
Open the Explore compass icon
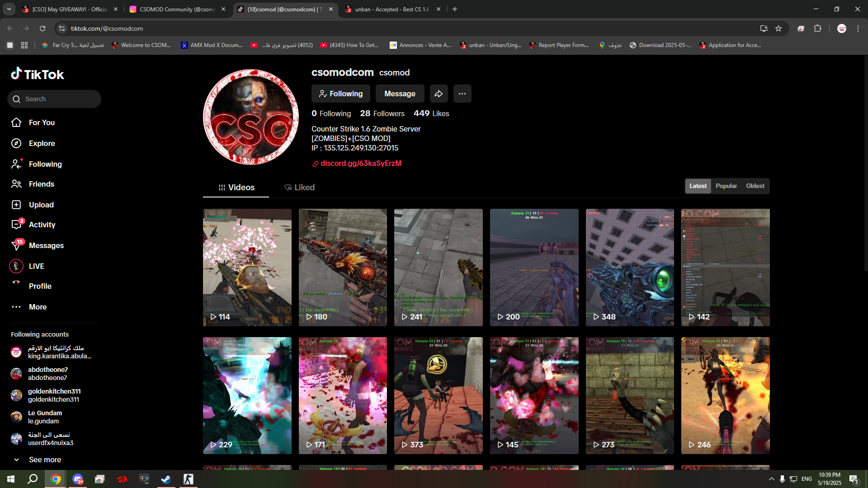[x=16, y=143]
